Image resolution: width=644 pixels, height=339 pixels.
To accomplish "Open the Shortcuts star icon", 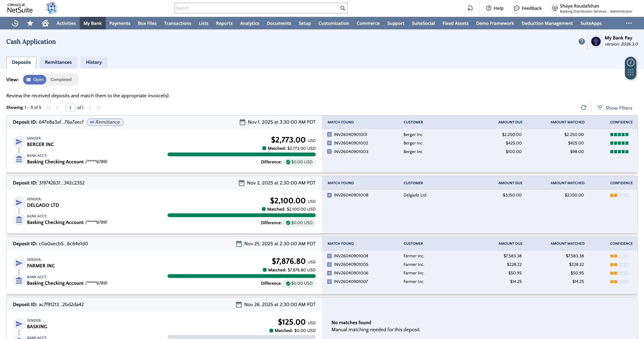I will point(30,23).
